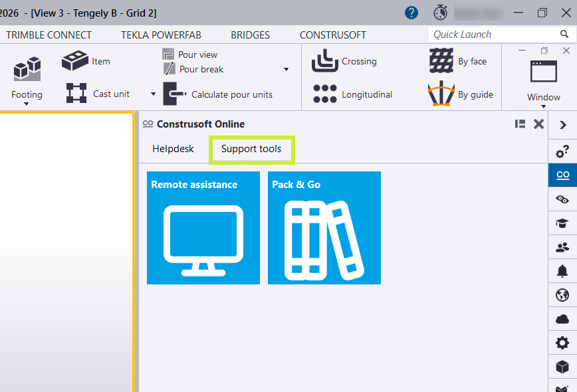This screenshot has width=577, height=392.
Task: Close the Construsoft Online side pane
Action: click(x=538, y=124)
